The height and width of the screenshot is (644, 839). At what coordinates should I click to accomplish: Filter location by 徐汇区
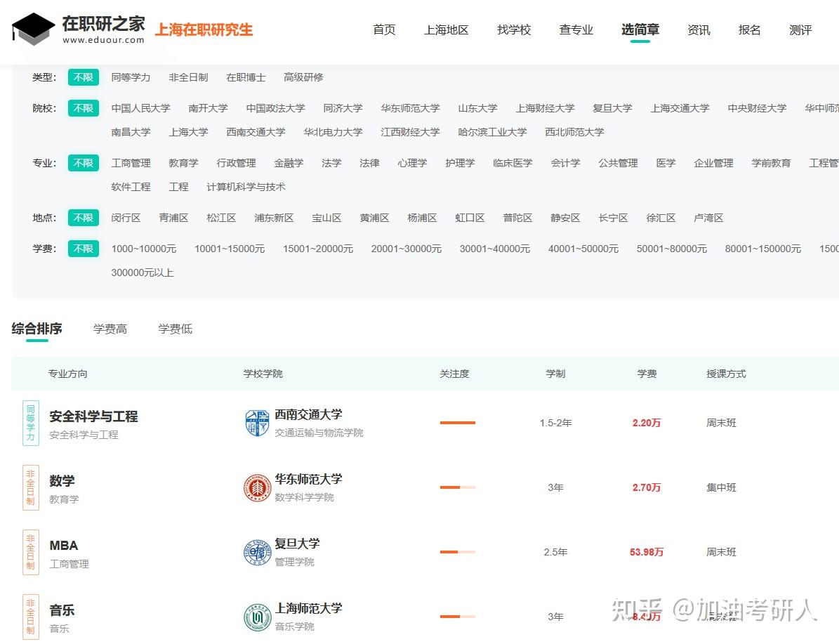pyautogui.click(x=661, y=218)
